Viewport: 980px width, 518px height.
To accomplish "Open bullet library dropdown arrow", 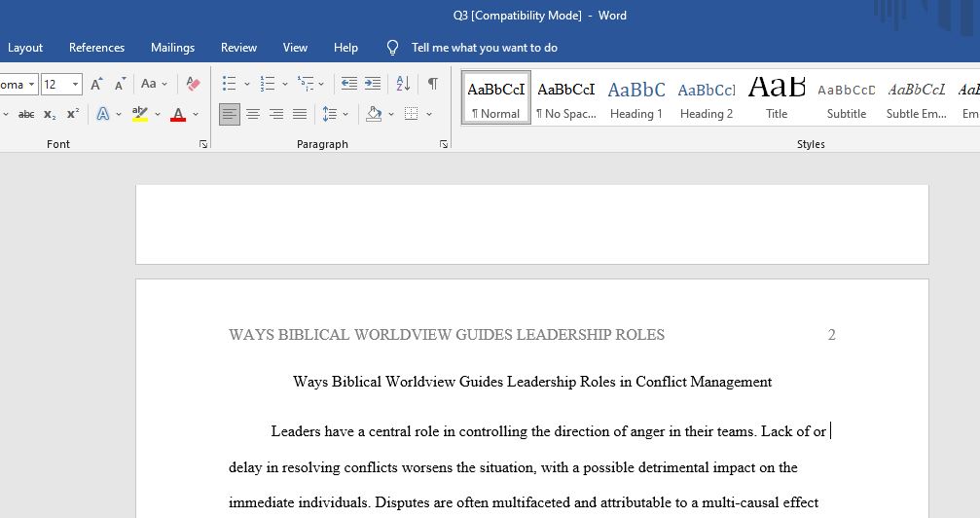I will (247, 83).
